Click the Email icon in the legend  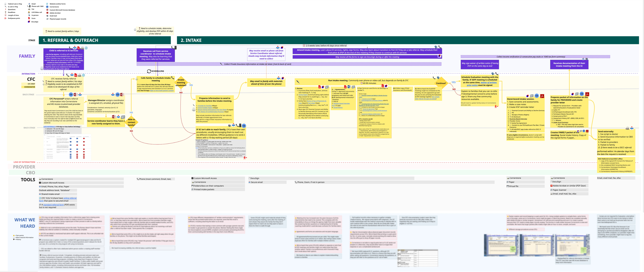click(x=29, y=4)
